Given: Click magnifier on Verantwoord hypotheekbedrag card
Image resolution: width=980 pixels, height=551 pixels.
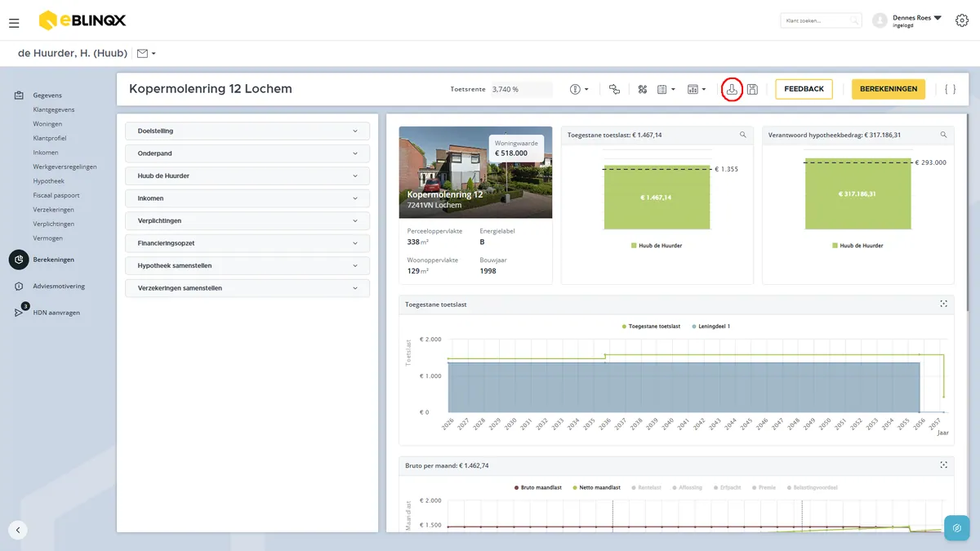Looking at the screenshot, I should click(x=943, y=135).
